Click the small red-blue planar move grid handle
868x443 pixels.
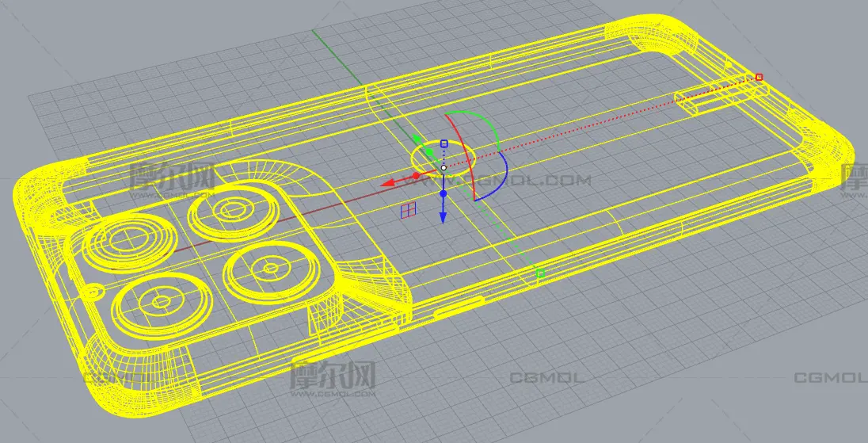click(408, 210)
